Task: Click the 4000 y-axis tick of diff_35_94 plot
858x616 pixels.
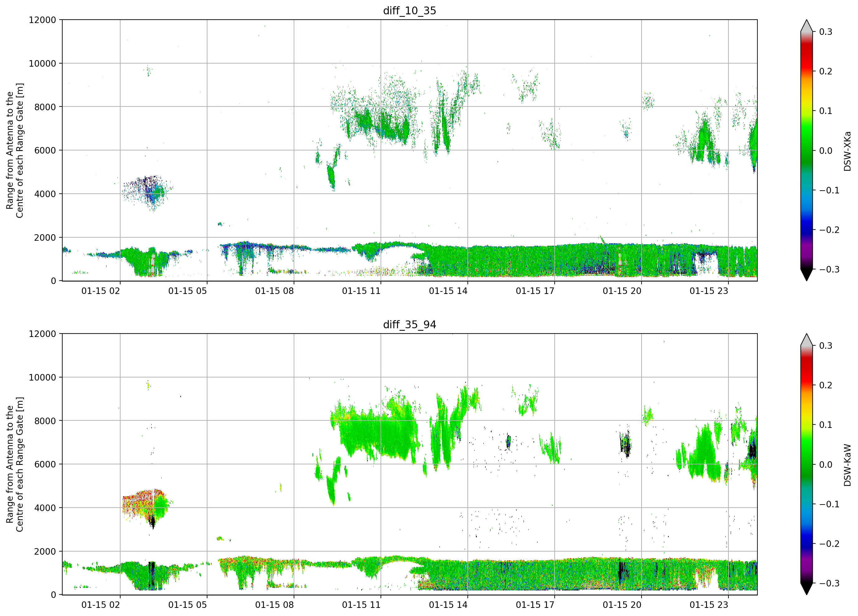Action: coord(45,508)
